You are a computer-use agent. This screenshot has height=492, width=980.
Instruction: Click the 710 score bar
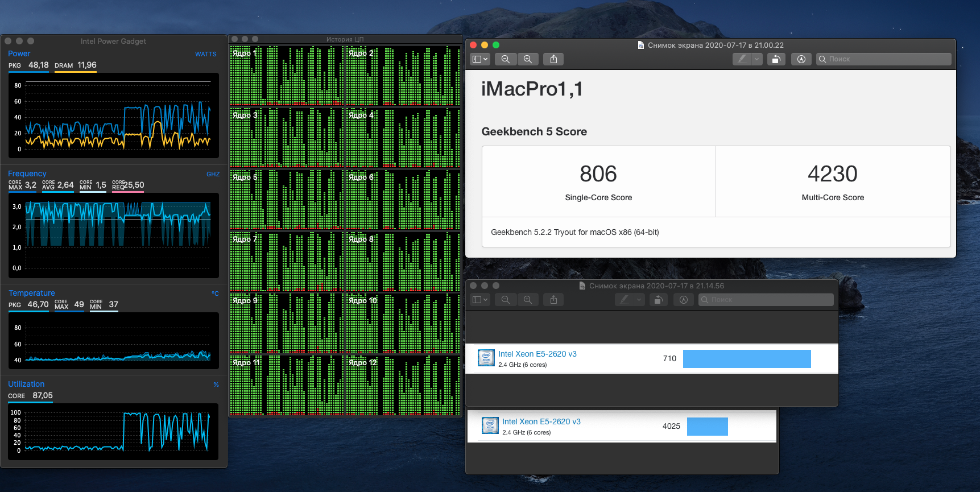[x=747, y=359]
